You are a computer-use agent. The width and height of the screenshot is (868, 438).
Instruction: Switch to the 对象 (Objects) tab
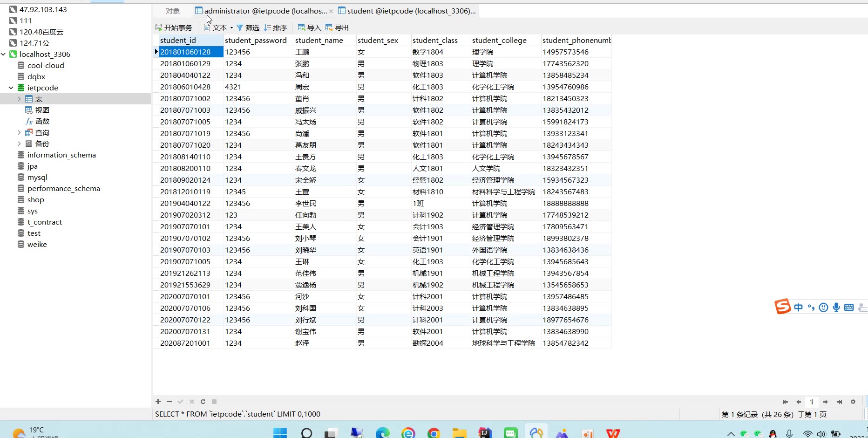(173, 11)
